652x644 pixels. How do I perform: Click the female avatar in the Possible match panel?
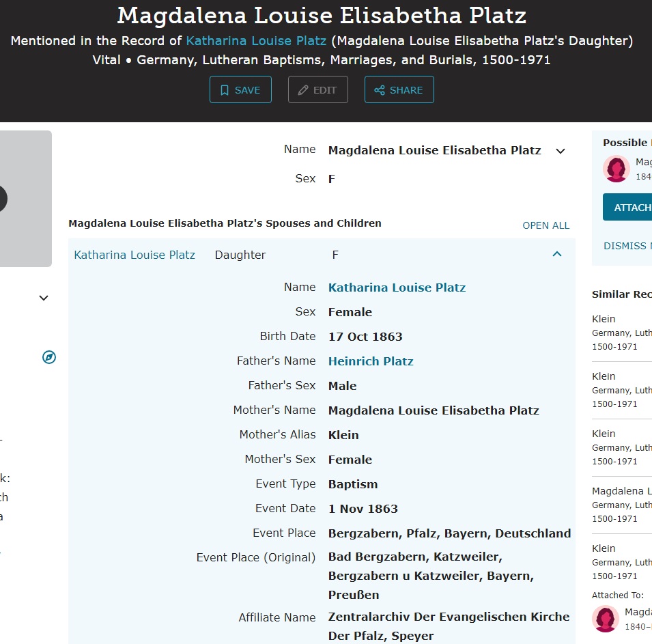click(x=616, y=169)
